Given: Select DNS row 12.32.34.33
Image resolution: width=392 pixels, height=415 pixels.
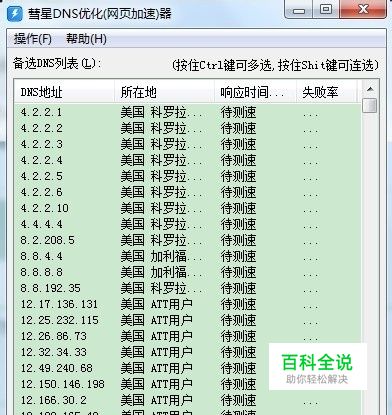Looking at the screenshot, I should pos(188,352).
